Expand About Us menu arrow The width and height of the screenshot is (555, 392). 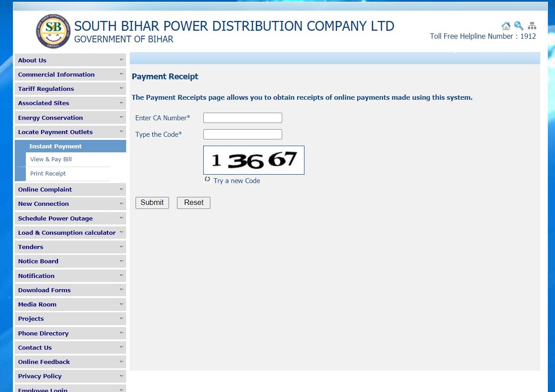tap(121, 60)
